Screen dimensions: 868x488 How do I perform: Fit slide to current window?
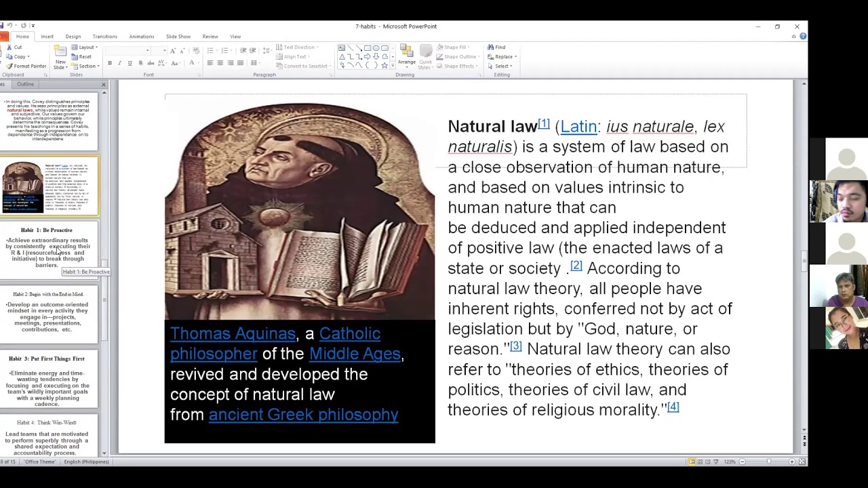(x=802, y=462)
